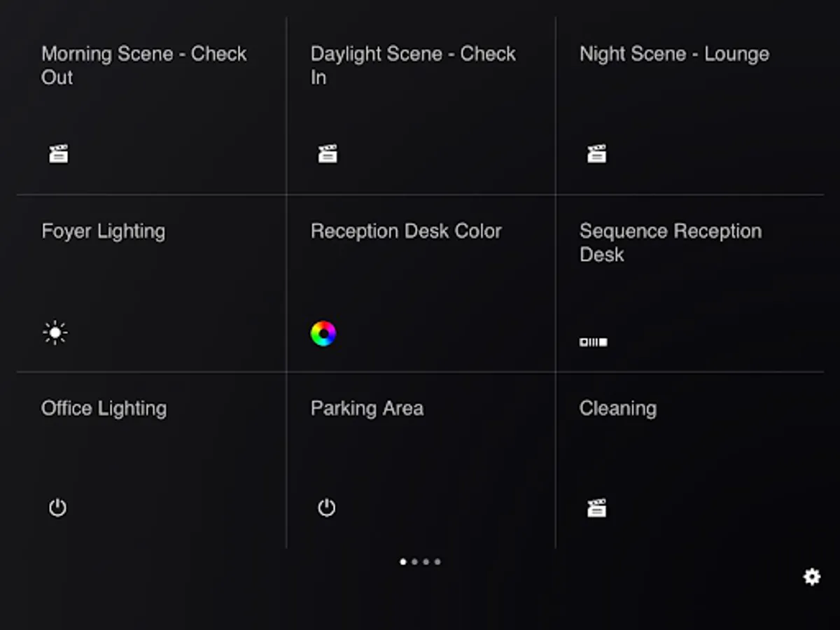
Task: Select the first page indicator dot
Action: pos(402,561)
